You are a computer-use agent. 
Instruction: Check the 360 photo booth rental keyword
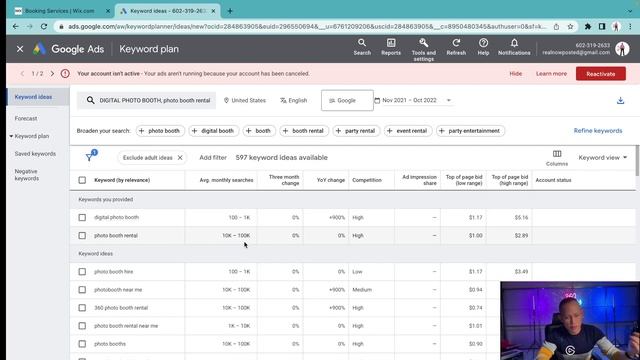82,307
